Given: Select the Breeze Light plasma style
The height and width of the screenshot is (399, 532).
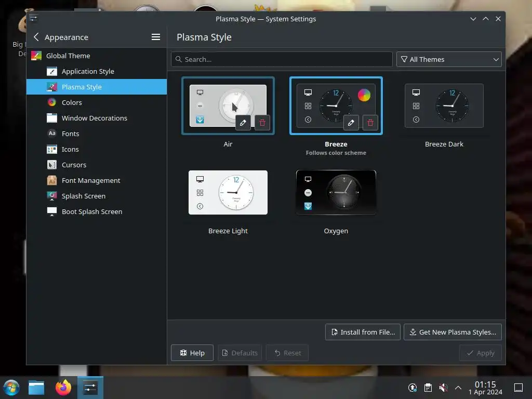Looking at the screenshot, I should (x=228, y=192).
